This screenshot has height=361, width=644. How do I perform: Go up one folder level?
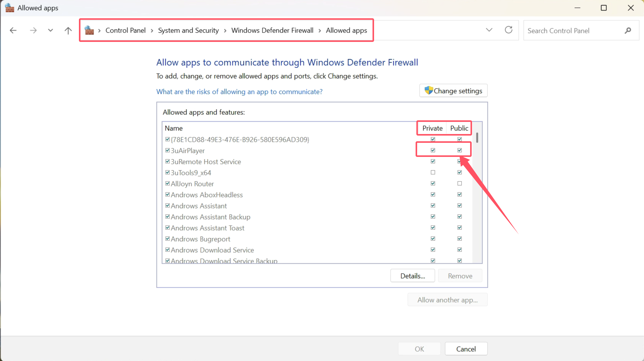click(68, 30)
